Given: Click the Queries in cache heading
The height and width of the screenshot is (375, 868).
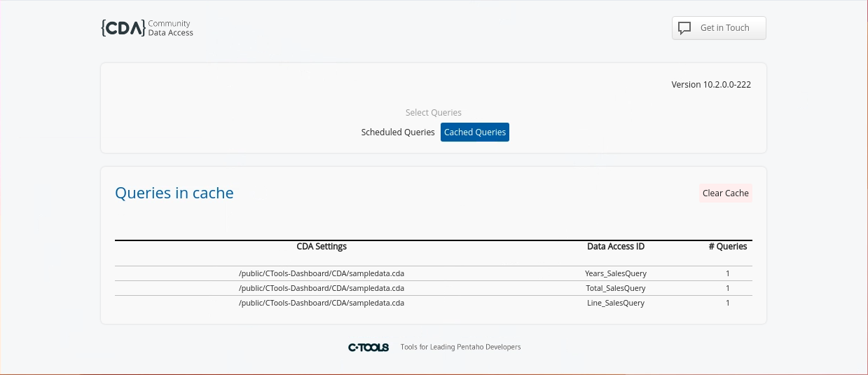Looking at the screenshot, I should [174, 193].
